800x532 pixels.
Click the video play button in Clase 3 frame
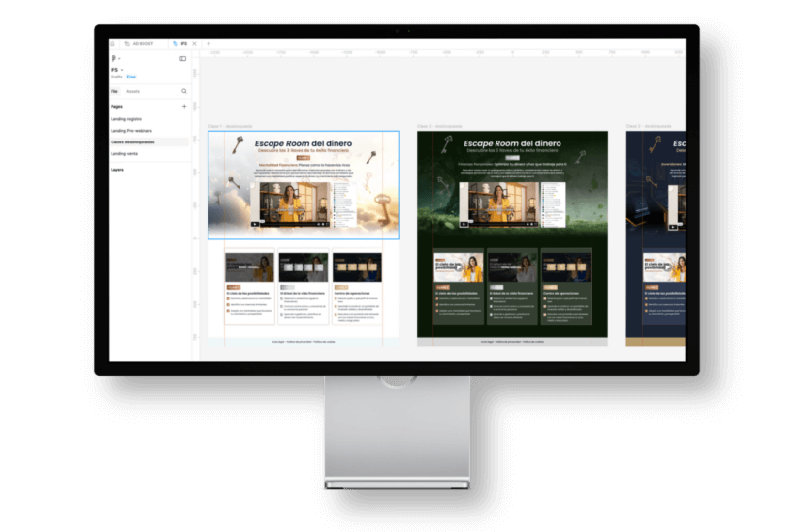coord(673,227)
